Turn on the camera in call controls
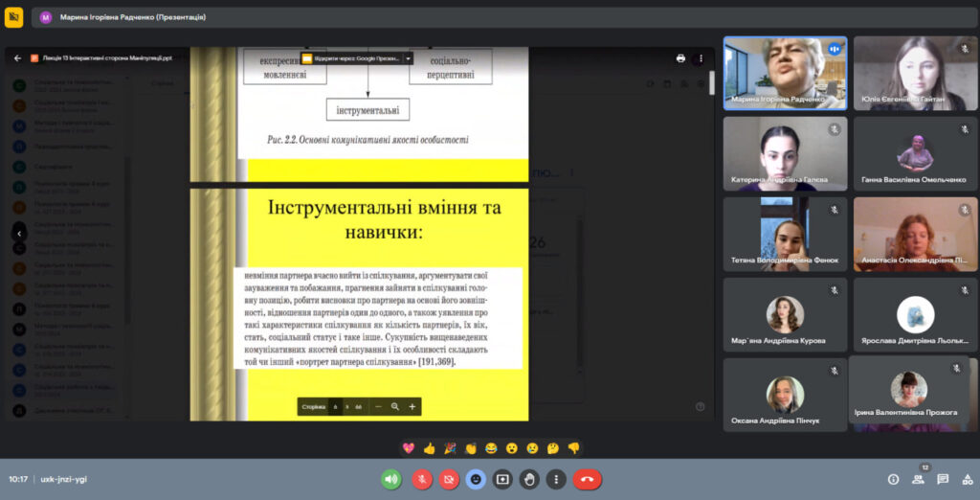The image size is (980, 500). click(448, 479)
